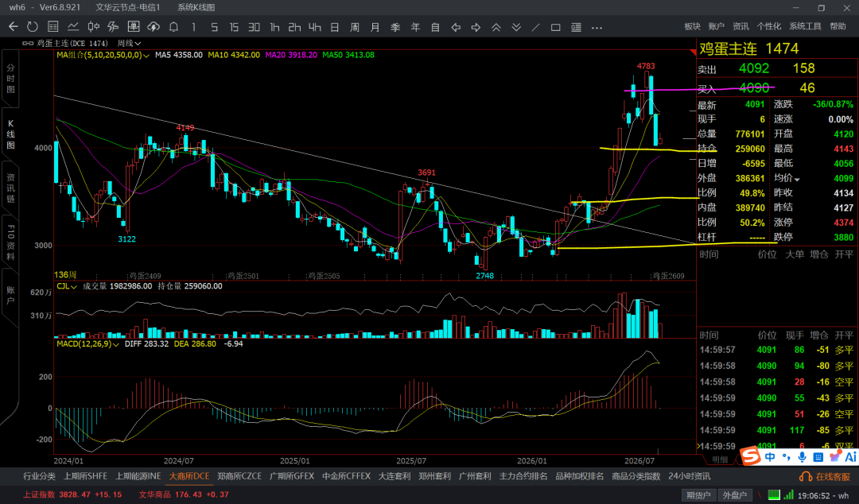
Task: Select the 1-minute period
Action: (x=193, y=27)
